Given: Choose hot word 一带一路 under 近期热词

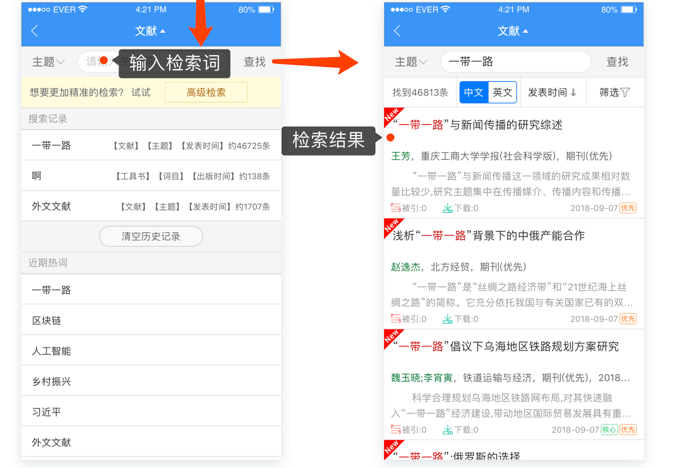Looking at the screenshot, I should pyautogui.click(x=151, y=290).
